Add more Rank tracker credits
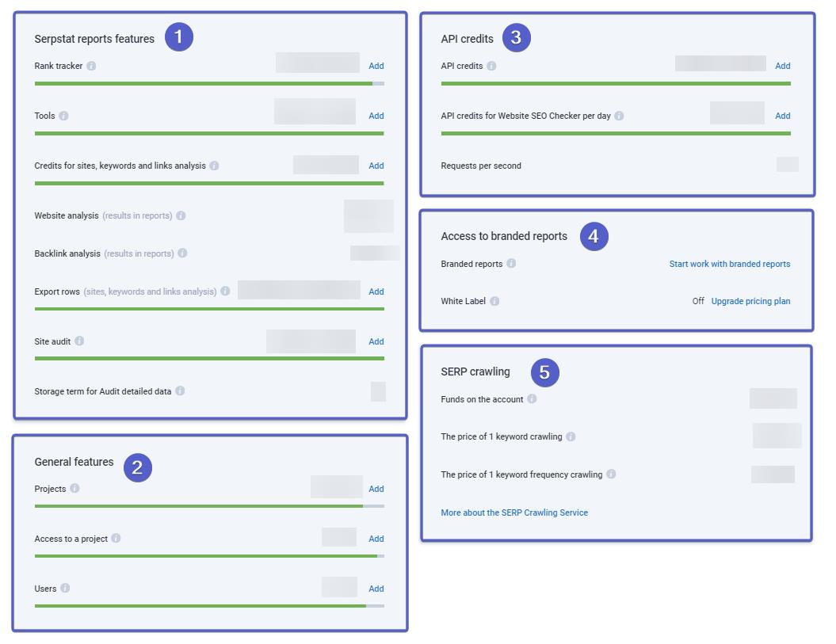836x644 pixels. (x=376, y=66)
